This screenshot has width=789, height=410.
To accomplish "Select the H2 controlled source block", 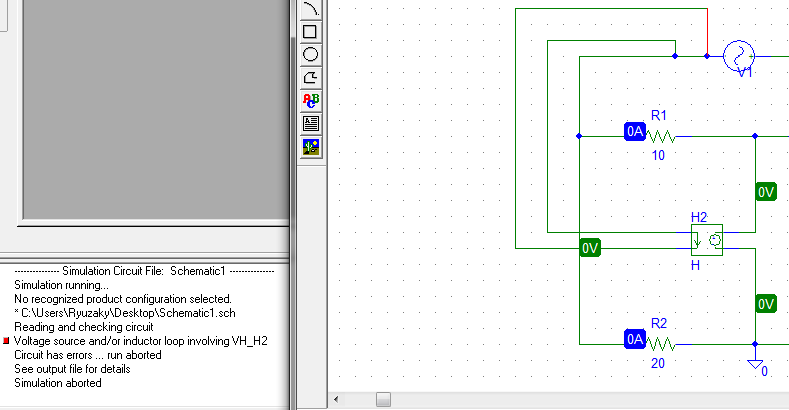I will [x=706, y=241].
